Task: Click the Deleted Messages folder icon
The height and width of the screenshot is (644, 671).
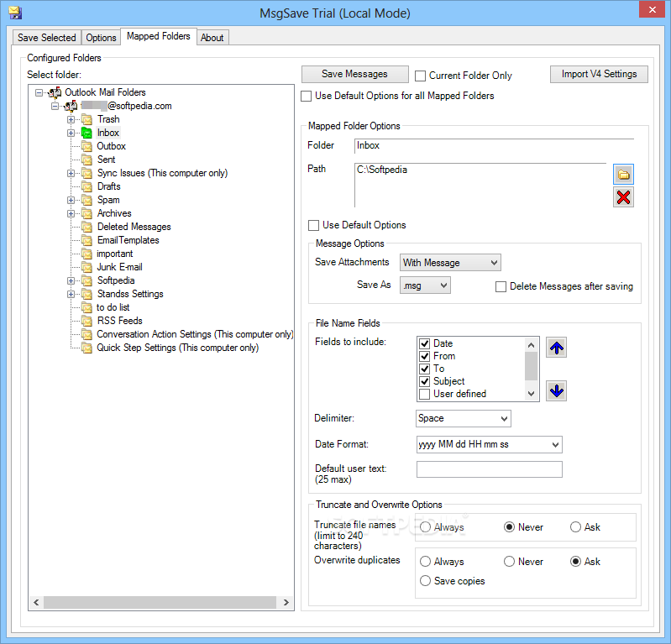Action: (x=86, y=227)
